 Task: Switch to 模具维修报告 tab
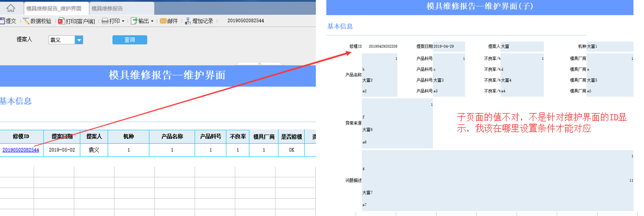[121, 8]
